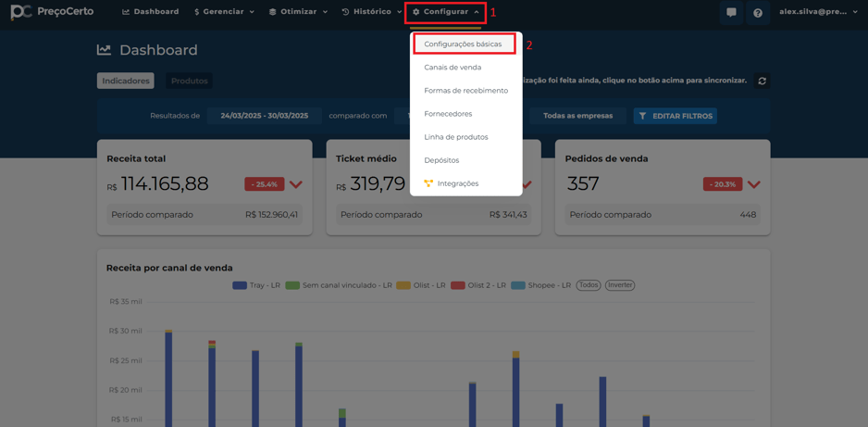This screenshot has height=427, width=868.
Task: Click the Integrações icon in menu
Action: point(428,183)
